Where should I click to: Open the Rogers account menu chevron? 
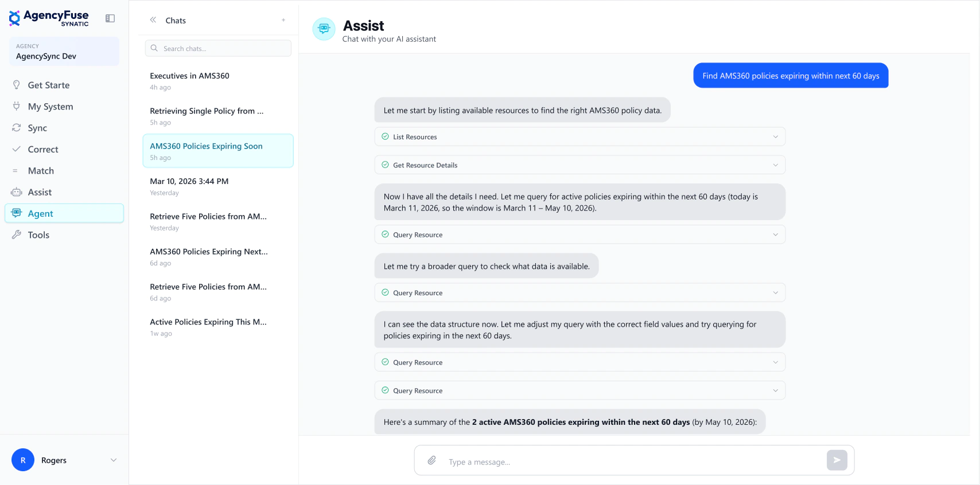coord(114,460)
